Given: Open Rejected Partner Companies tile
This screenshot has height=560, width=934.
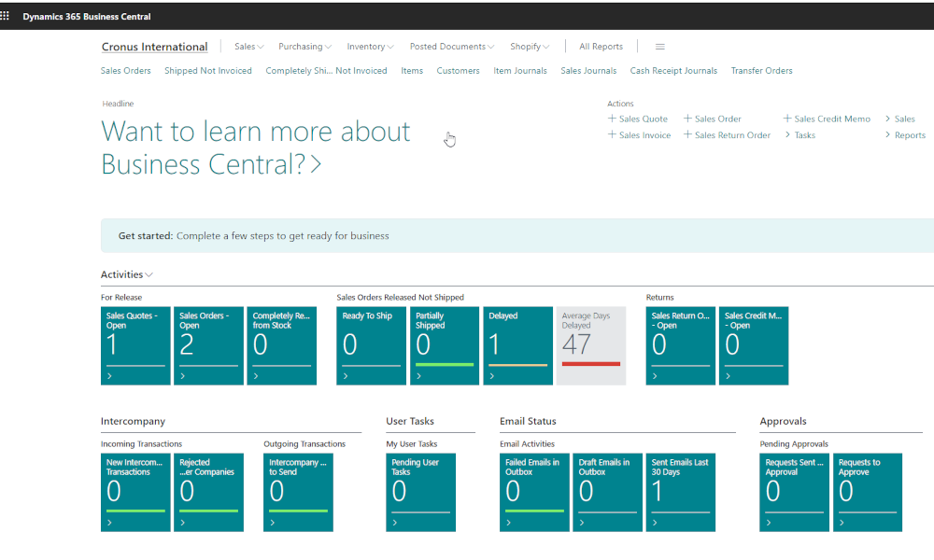Looking at the screenshot, I should [x=208, y=492].
